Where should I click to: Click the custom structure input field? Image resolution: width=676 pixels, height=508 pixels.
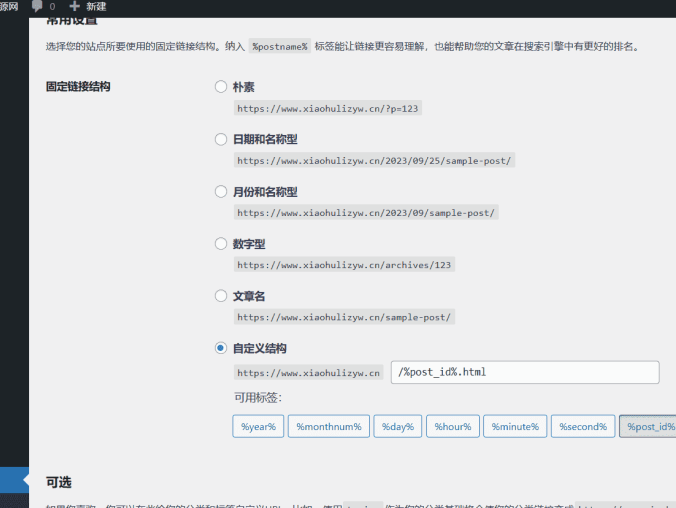click(525, 372)
